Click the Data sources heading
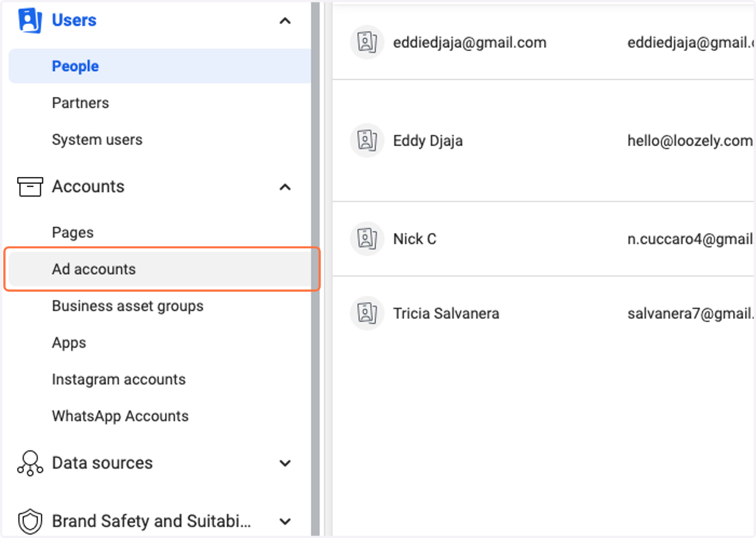 point(102,463)
